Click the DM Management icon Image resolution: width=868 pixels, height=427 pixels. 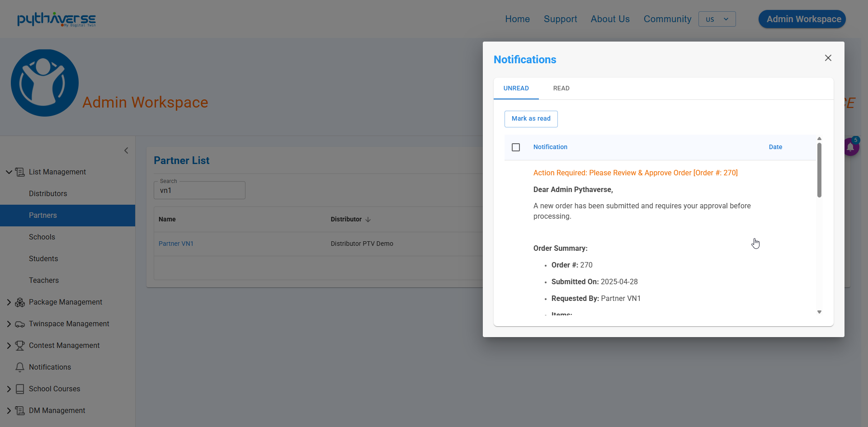[x=20, y=411]
